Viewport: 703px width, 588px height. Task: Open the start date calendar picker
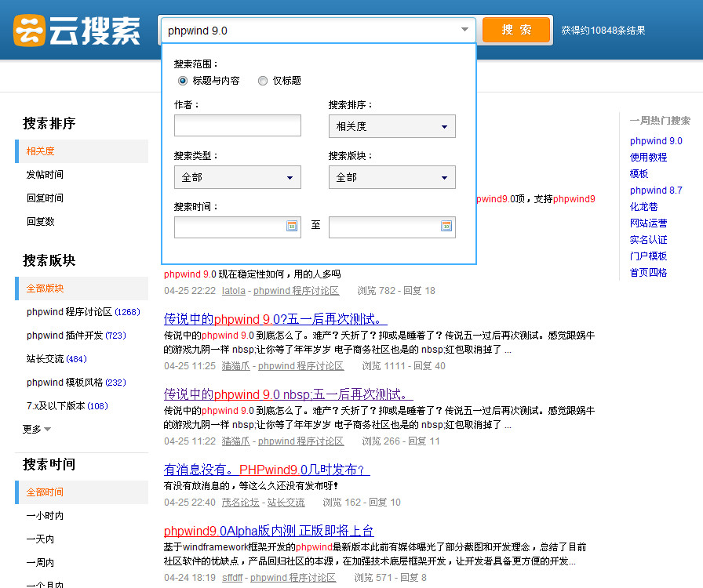coord(292,226)
